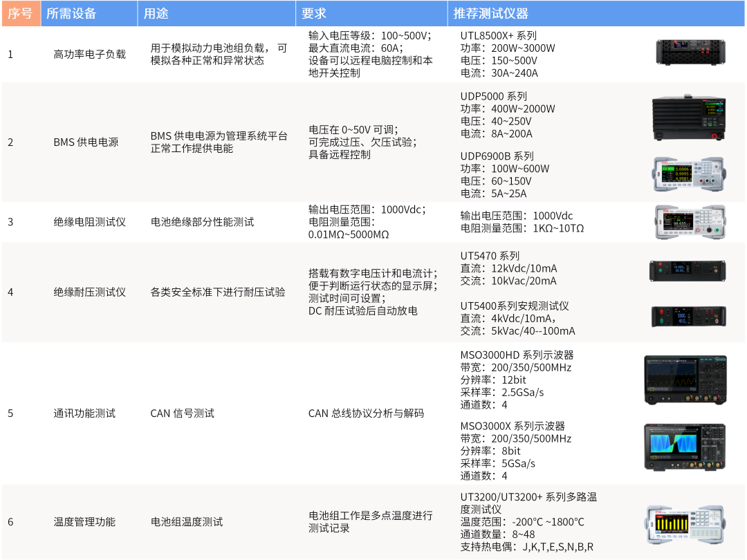Screen dimensions: 747x560
Task: Open the UDP6900B series power supply picture
Action: click(x=689, y=174)
